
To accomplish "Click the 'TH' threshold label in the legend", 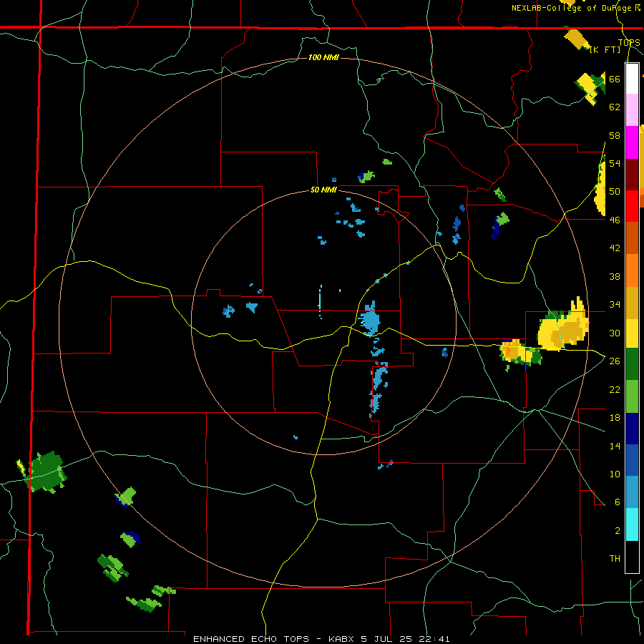I will click(615, 559).
